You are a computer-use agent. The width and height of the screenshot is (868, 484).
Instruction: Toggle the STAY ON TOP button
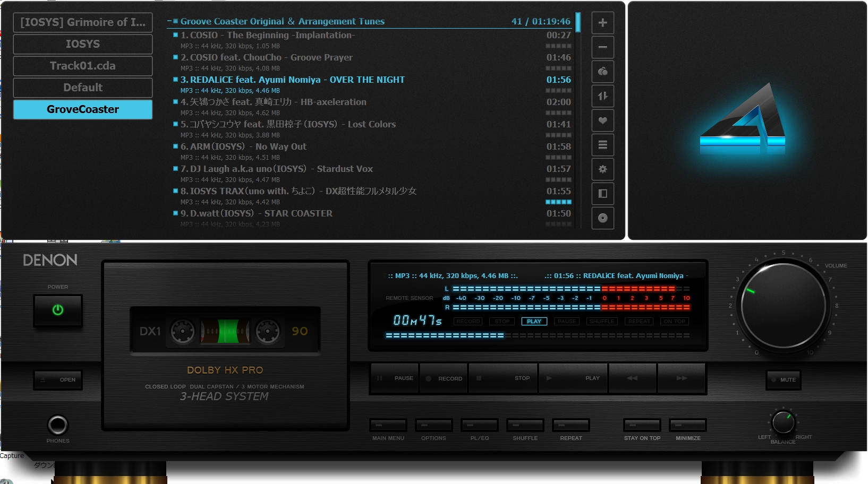(x=642, y=425)
